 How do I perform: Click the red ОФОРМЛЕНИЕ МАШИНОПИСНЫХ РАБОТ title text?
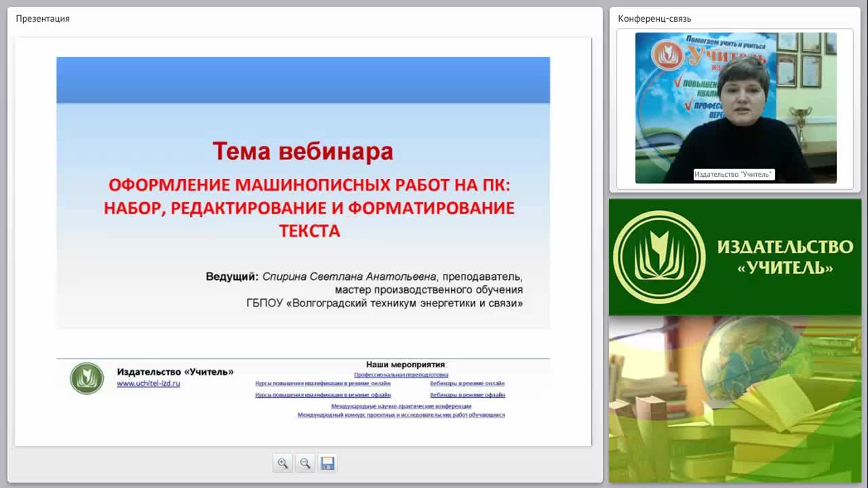309,207
